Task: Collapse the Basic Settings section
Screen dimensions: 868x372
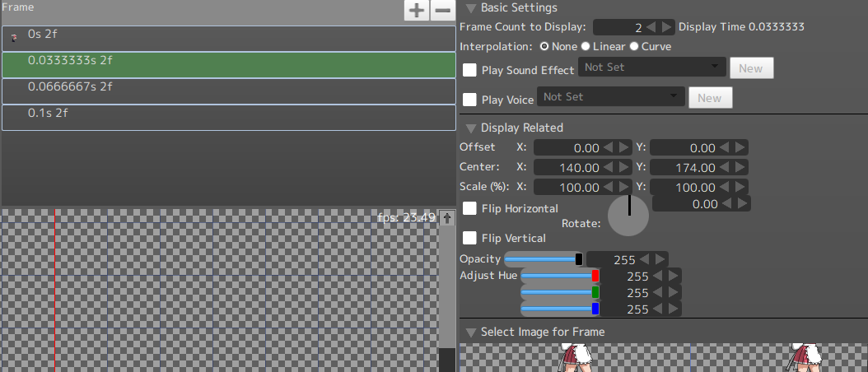Action: point(471,8)
